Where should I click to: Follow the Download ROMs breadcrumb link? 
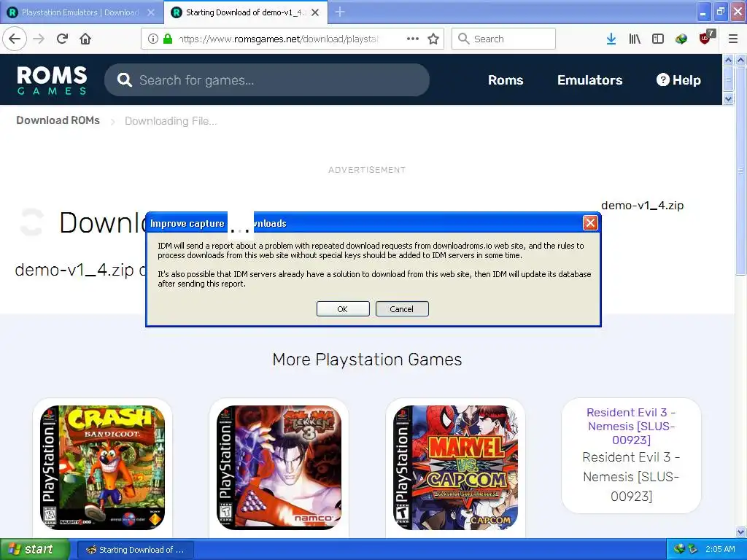[58, 120]
